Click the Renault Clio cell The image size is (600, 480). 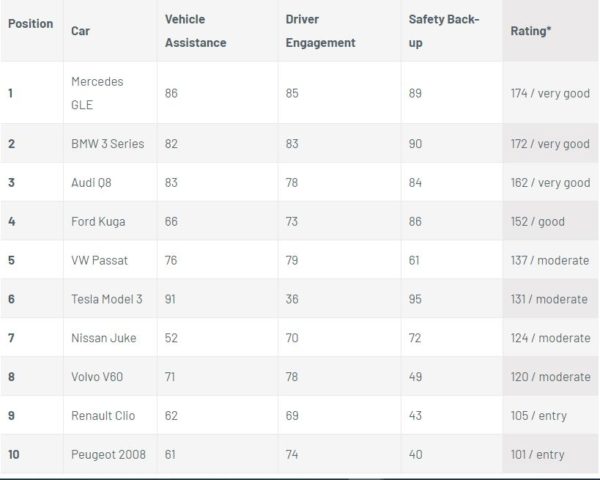(103, 416)
